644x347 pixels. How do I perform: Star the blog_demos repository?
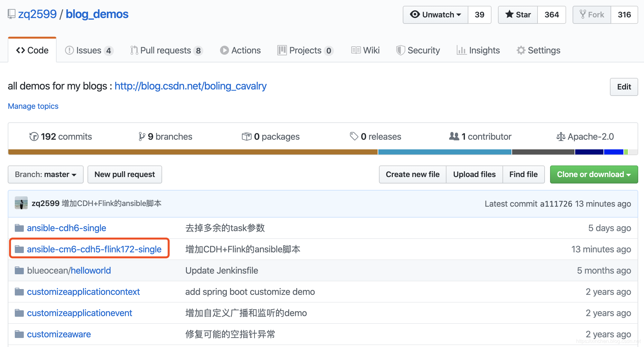coord(518,15)
